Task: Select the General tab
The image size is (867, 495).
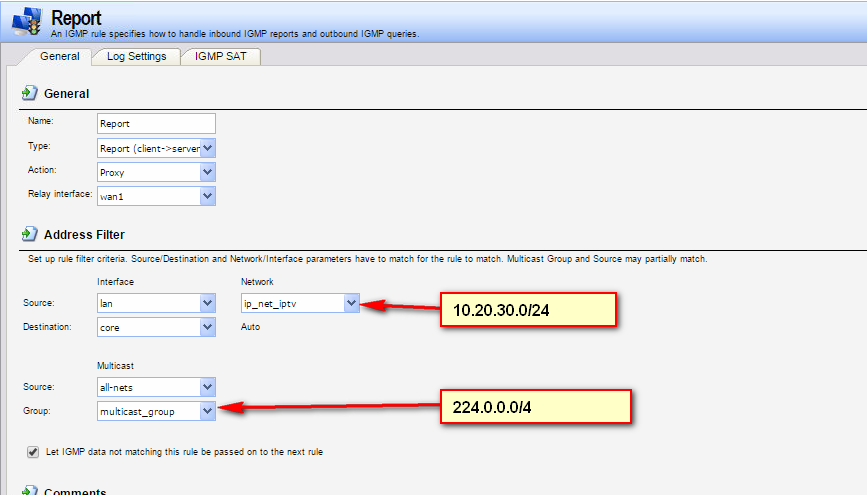Action: pos(59,57)
